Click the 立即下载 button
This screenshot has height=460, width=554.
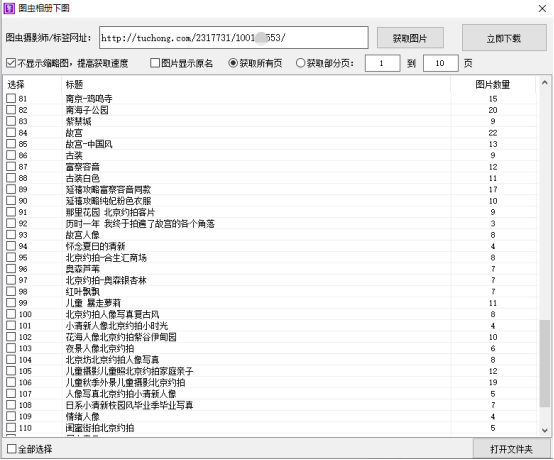[x=504, y=38]
